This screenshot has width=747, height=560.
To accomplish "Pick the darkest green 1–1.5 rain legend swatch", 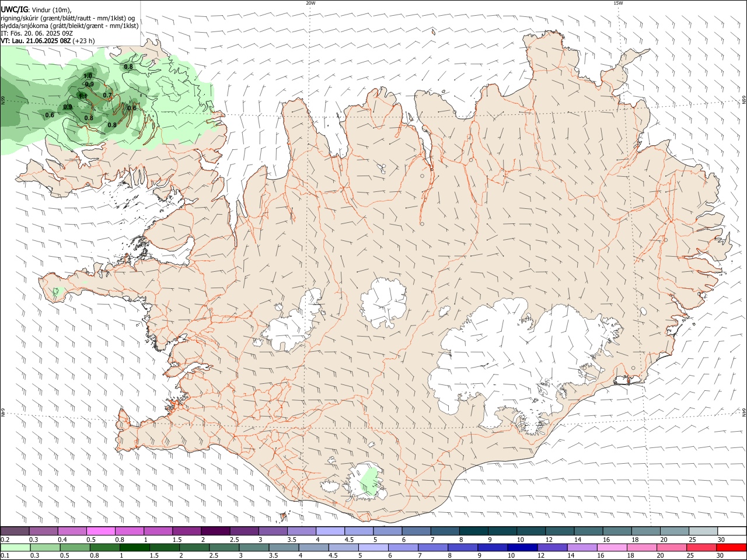I will (x=134, y=547).
